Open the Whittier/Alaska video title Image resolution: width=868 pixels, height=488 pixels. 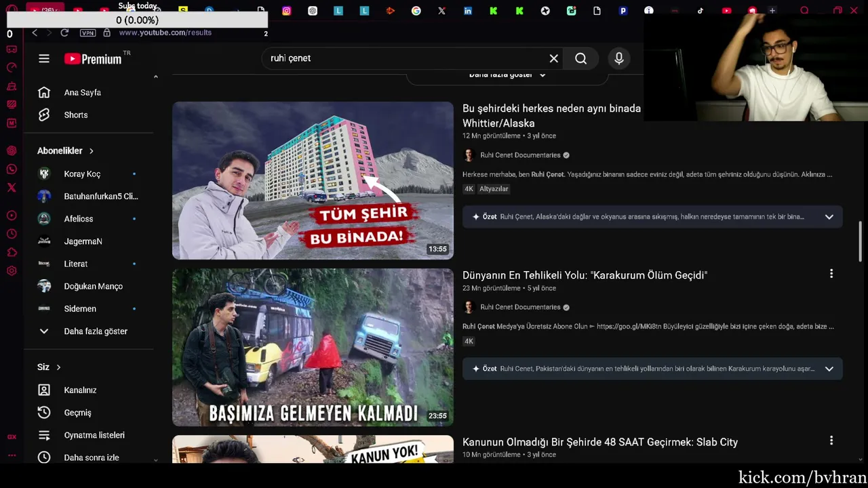pyautogui.click(x=551, y=116)
